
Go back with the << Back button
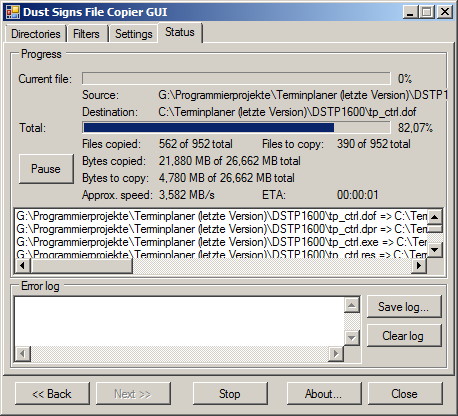(x=52, y=394)
